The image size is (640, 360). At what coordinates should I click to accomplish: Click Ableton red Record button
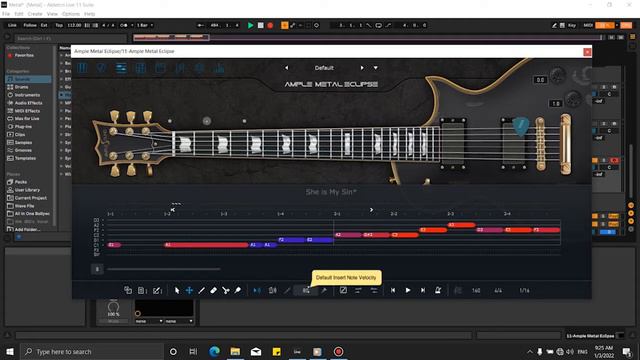tap(270, 25)
